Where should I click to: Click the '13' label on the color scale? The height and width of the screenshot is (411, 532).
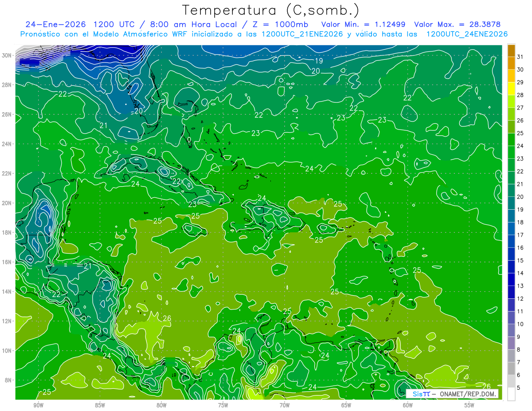[x=520, y=286]
